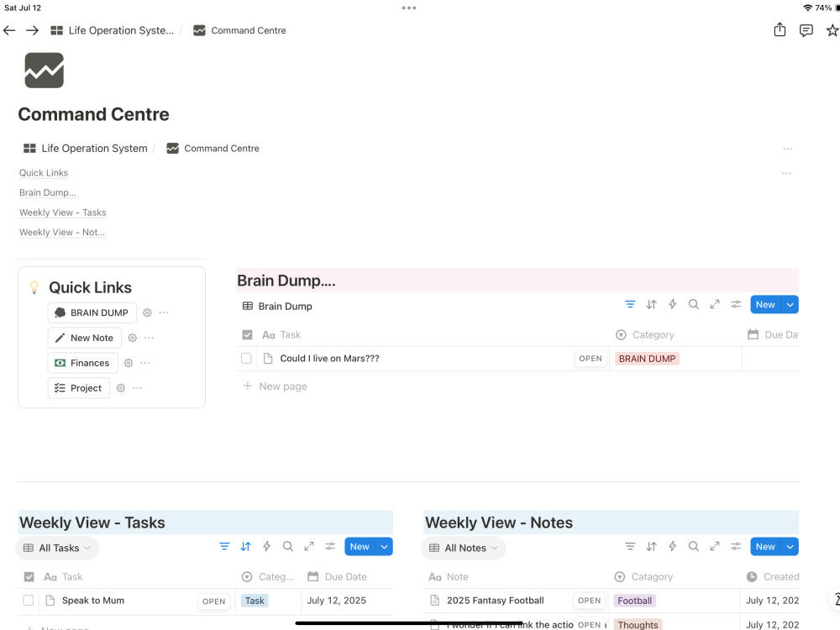Screen dimensions: 840x630
Task: Click the Finances quick link button
Action: (82, 363)
